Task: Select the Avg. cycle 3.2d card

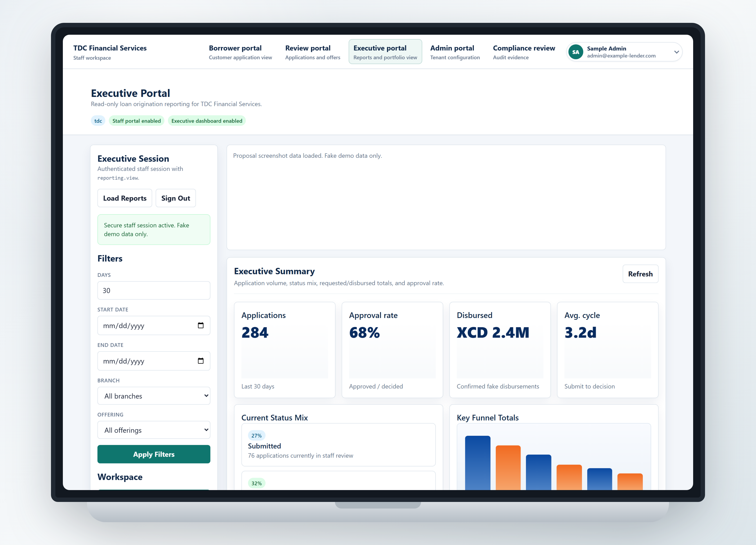Action: (x=608, y=350)
